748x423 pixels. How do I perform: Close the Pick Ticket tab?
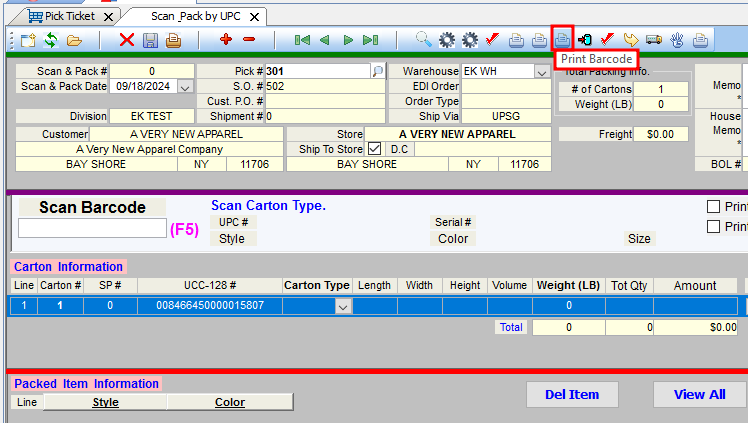click(109, 17)
